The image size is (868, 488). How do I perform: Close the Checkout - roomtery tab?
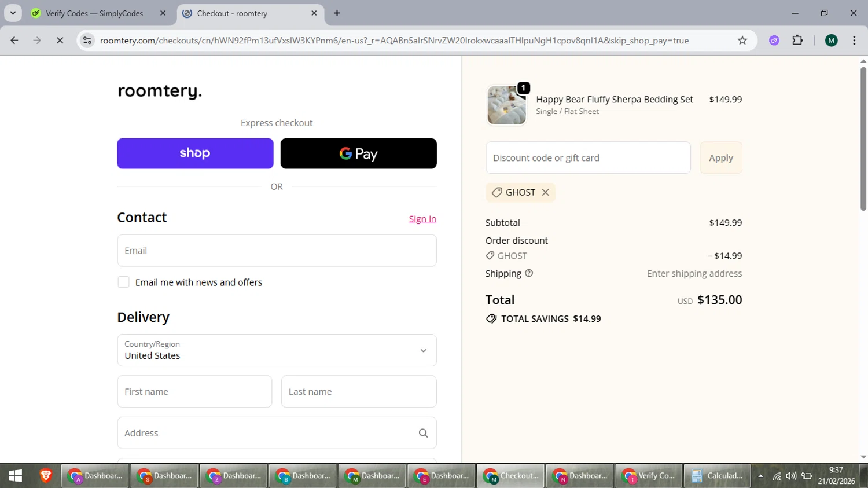coord(314,13)
